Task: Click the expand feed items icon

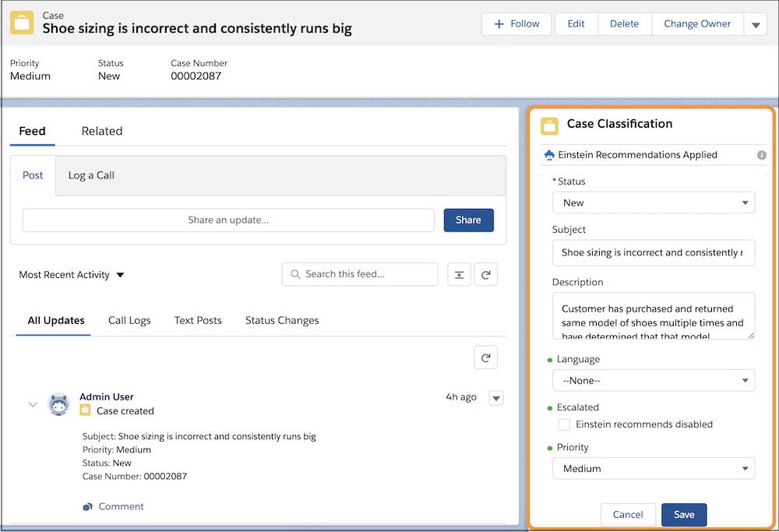Action: point(459,275)
